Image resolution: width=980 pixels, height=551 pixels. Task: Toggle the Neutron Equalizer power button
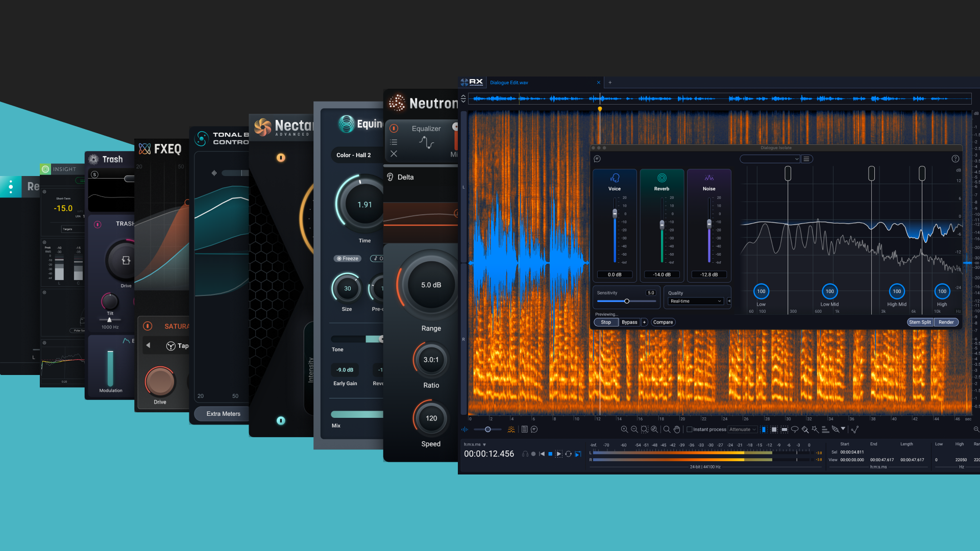point(394,129)
